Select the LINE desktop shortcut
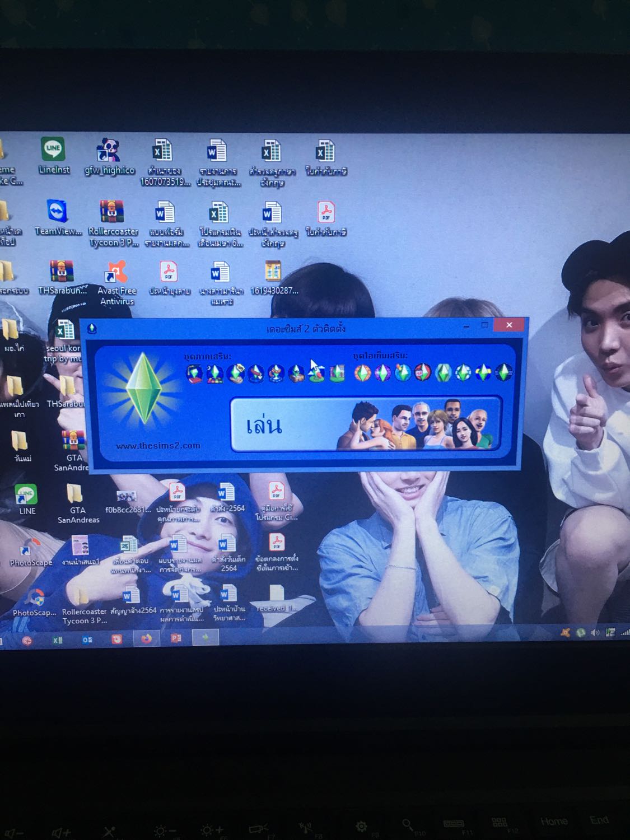The height and width of the screenshot is (840, 630). (26, 500)
